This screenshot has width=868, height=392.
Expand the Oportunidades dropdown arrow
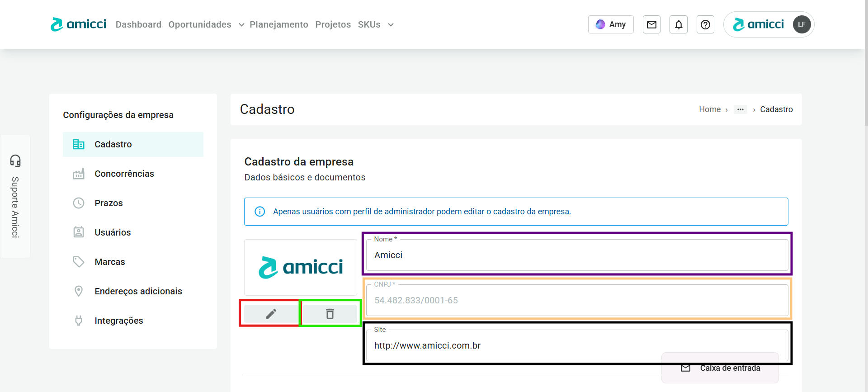pos(241,25)
